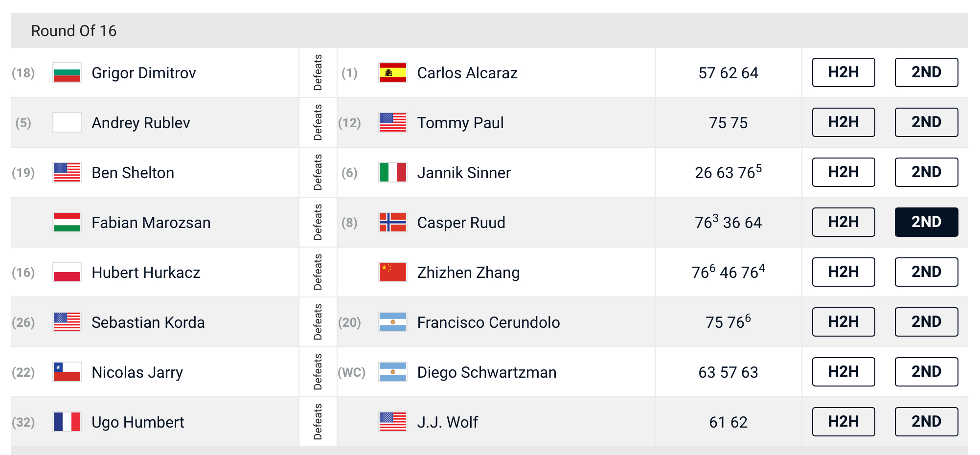
Task: Open 2ND for Humbert vs Wolf
Action: point(926,422)
